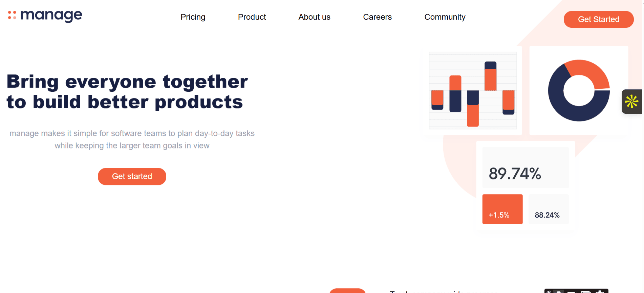
Task: Click the manage logo in header
Action: point(45,16)
